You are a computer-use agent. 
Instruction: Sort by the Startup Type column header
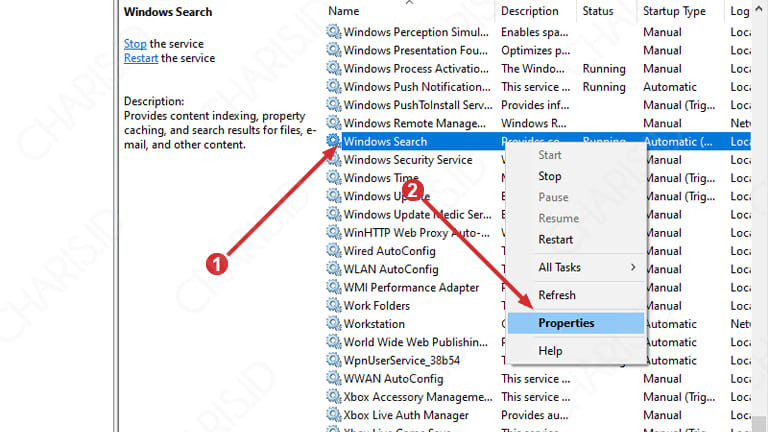click(x=674, y=11)
